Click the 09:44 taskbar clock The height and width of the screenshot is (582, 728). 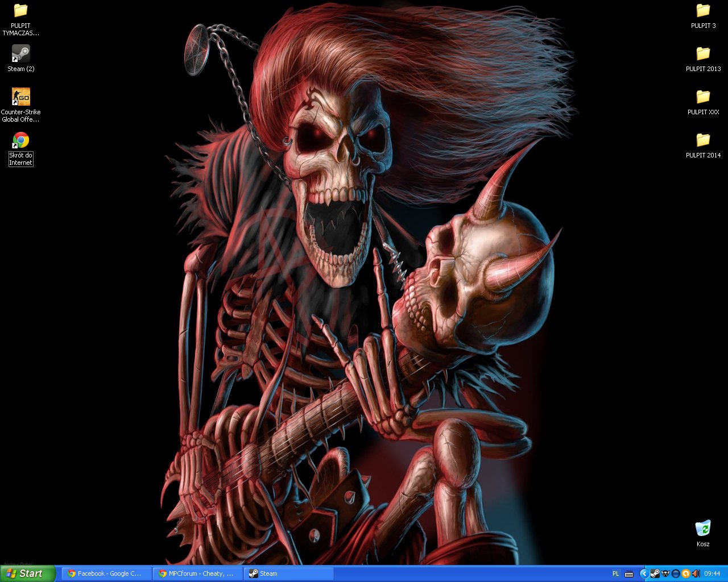point(712,574)
